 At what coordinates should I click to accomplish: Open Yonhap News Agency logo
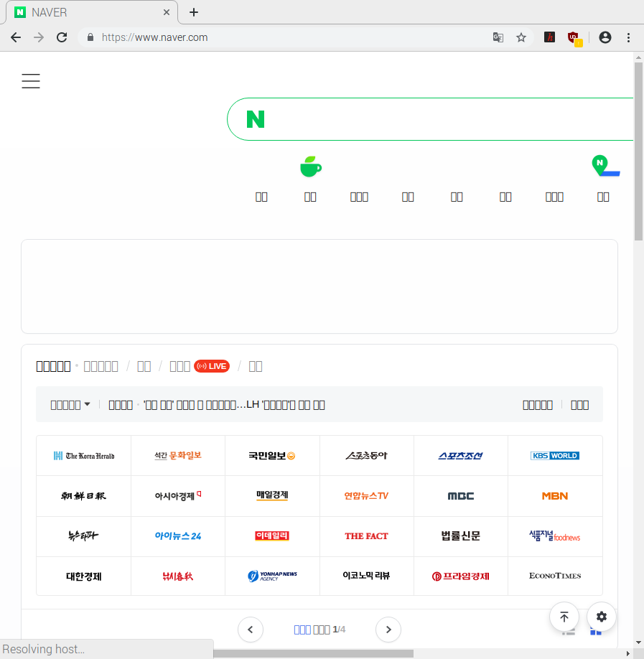point(272,576)
